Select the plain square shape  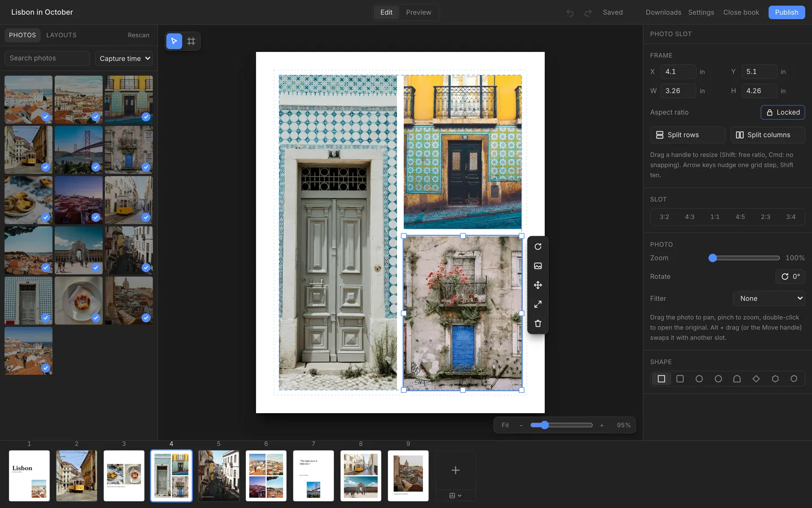click(661, 379)
